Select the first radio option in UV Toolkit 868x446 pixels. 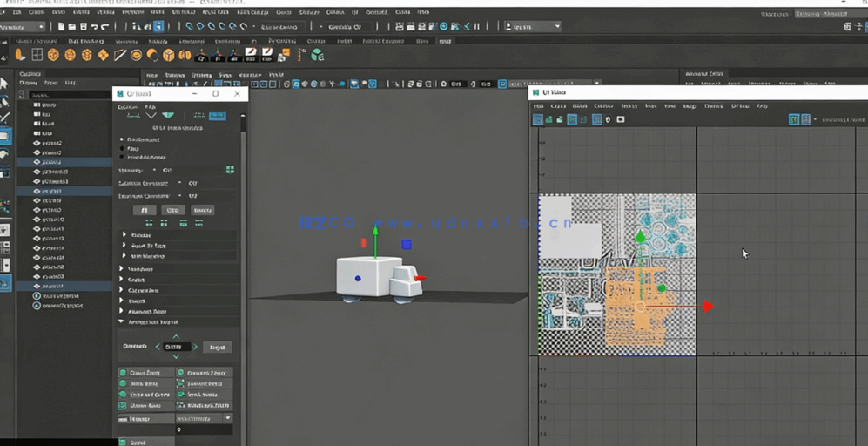point(122,139)
